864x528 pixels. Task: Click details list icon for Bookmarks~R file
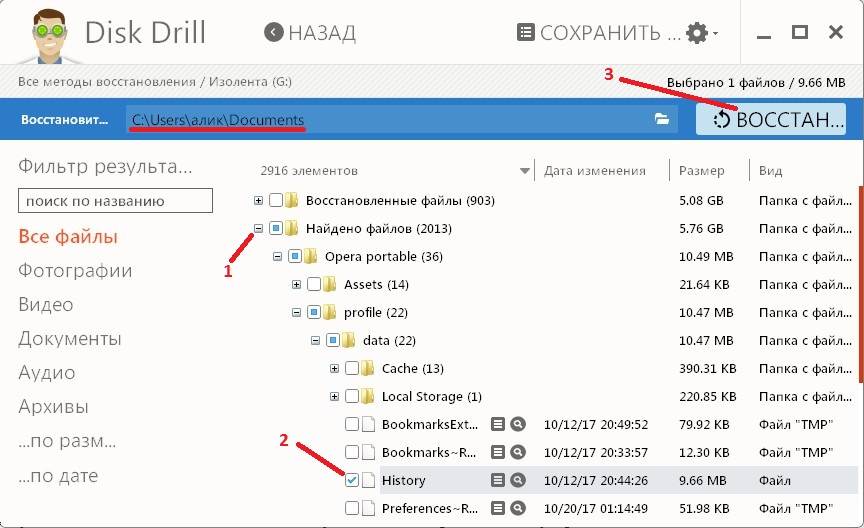pos(498,452)
